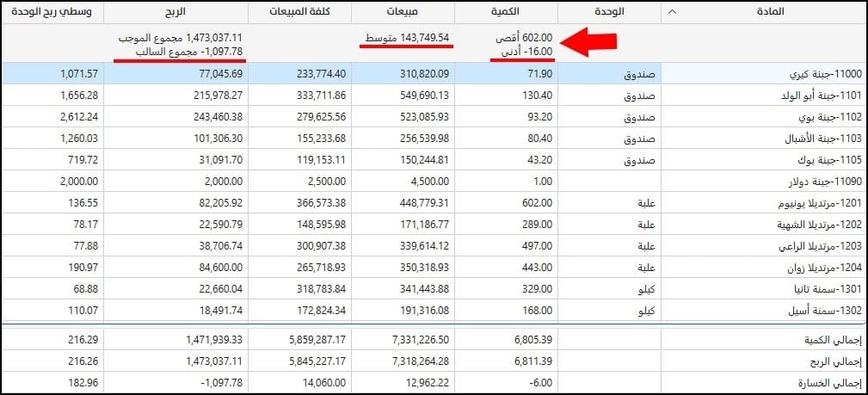Click sales value 448,779.31
The width and height of the screenshot is (868, 395).
(x=423, y=203)
